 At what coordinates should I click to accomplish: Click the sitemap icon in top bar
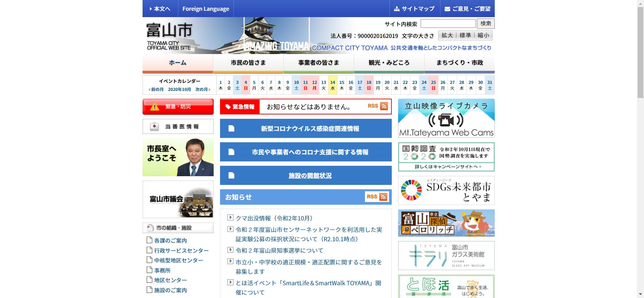(396, 9)
